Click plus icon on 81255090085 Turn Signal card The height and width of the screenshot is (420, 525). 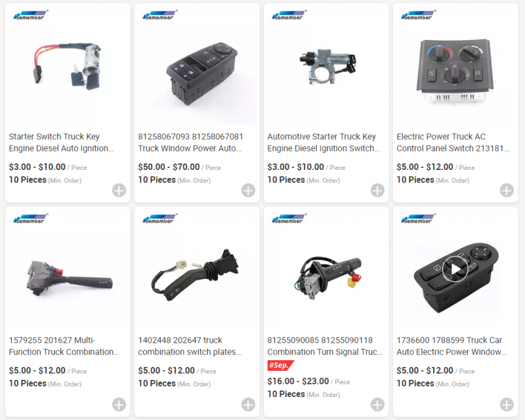377,404
